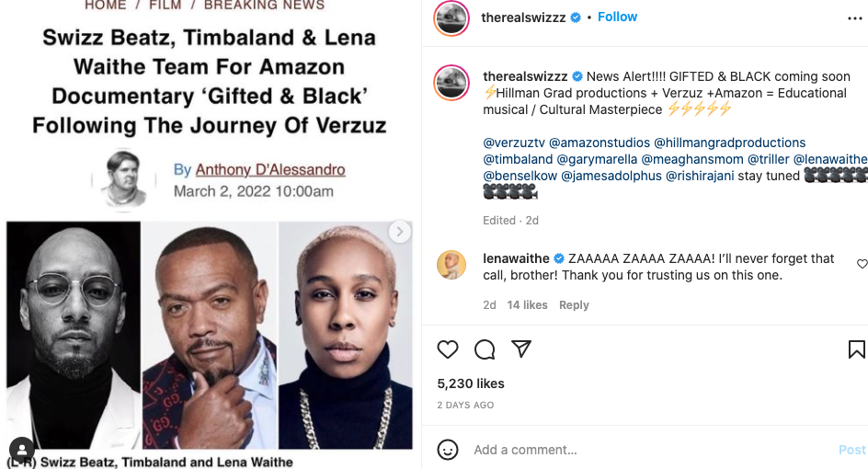868x469 pixels.
Task: Share the post with the paper plane icon
Action: [x=521, y=349]
